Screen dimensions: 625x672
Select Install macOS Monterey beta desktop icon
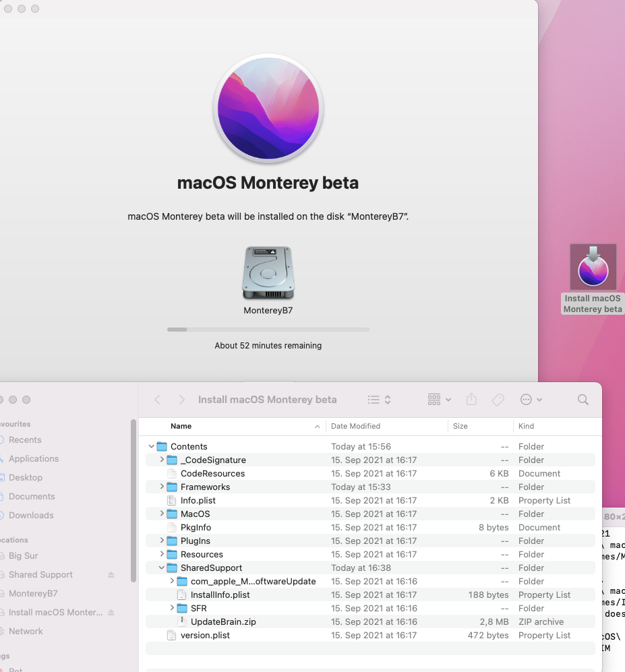coord(593,267)
